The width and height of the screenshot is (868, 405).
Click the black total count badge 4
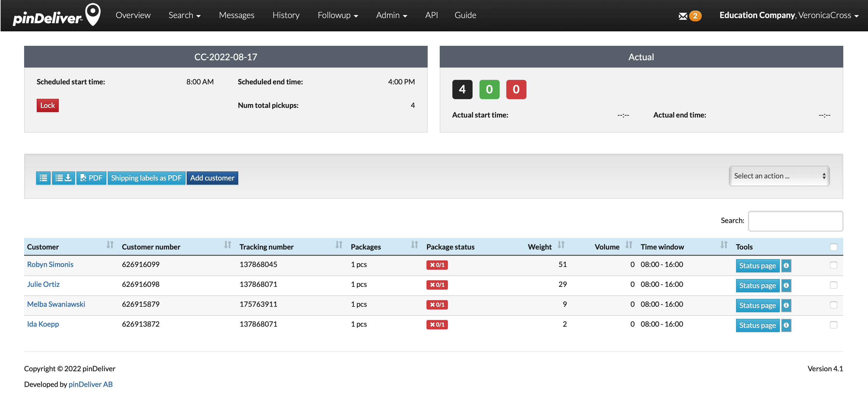tap(462, 89)
